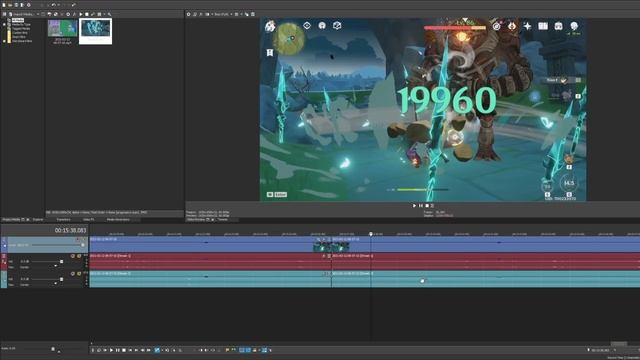Click the timeline timecode display 00:15:38.083

(x=70, y=231)
